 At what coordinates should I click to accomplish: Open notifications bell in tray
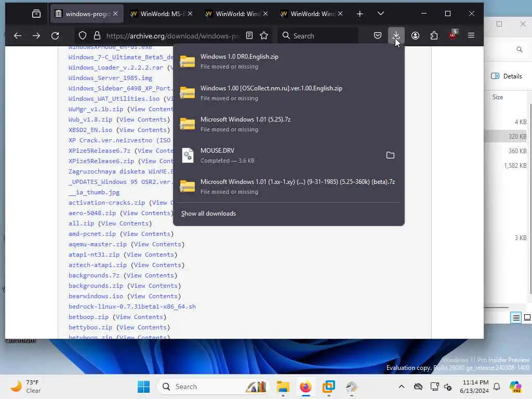click(497, 387)
